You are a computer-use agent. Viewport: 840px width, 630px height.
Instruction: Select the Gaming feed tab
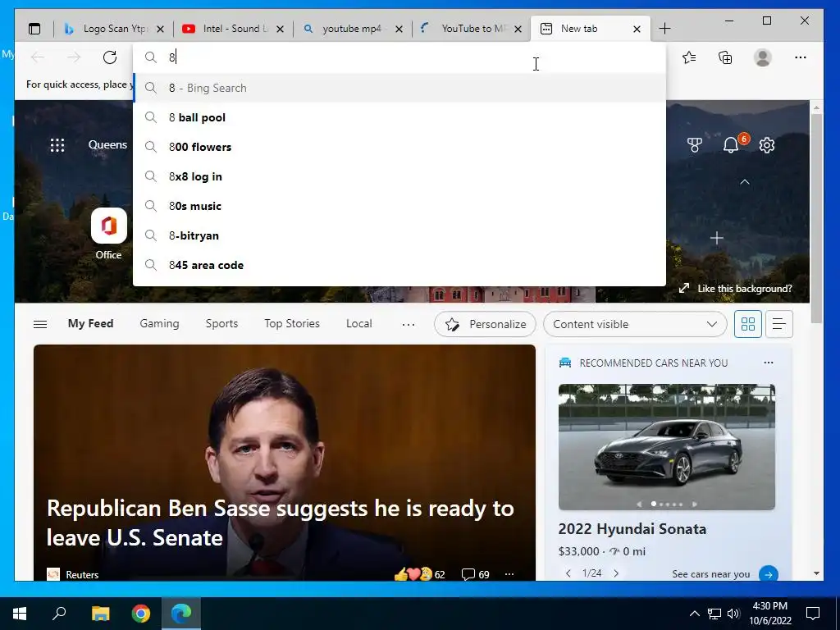(x=159, y=323)
